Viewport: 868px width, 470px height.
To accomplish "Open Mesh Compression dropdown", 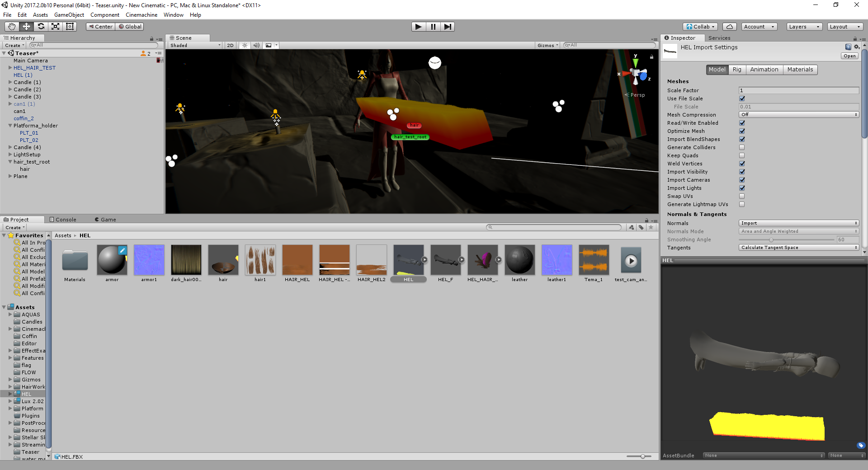I will (x=799, y=115).
